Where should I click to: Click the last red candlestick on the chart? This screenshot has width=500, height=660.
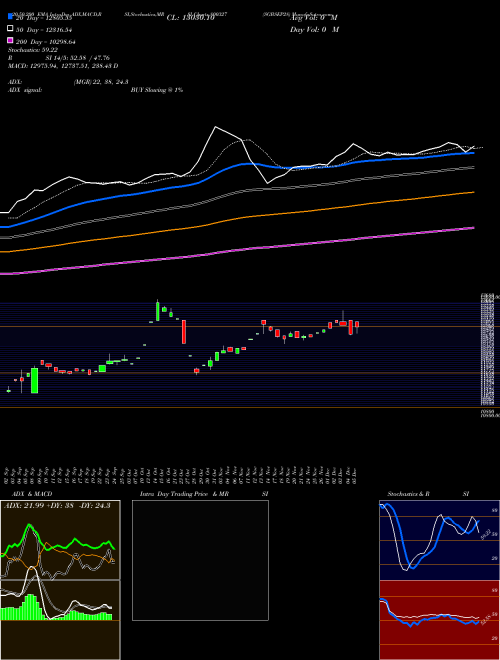pyautogui.click(x=357, y=327)
